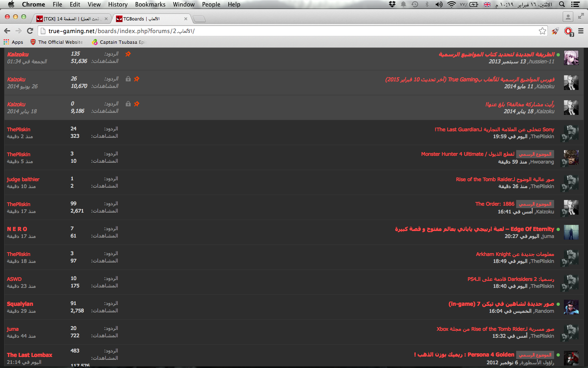Click the red extension icon with badge
Image resolution: width=588 pixels, height=368 pixels.
[568, 31]
